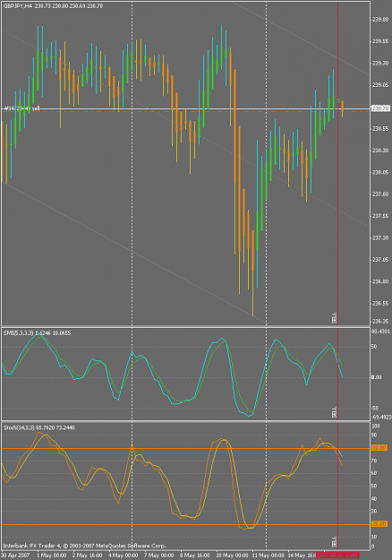
Task: Click the 236.35 price axis label
Action: click(380, 321)
